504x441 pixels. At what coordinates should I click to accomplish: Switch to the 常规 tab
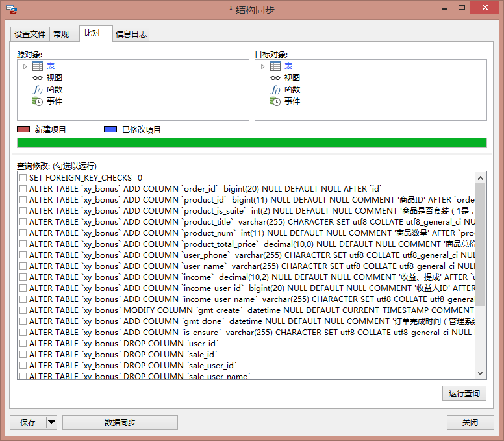click(x=64, y=34)
